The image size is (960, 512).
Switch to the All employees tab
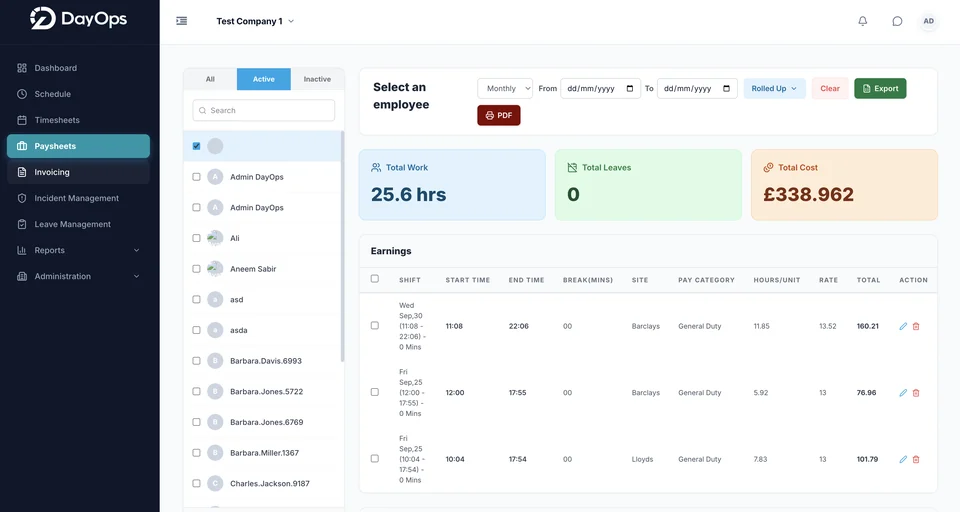coord(210,79)
